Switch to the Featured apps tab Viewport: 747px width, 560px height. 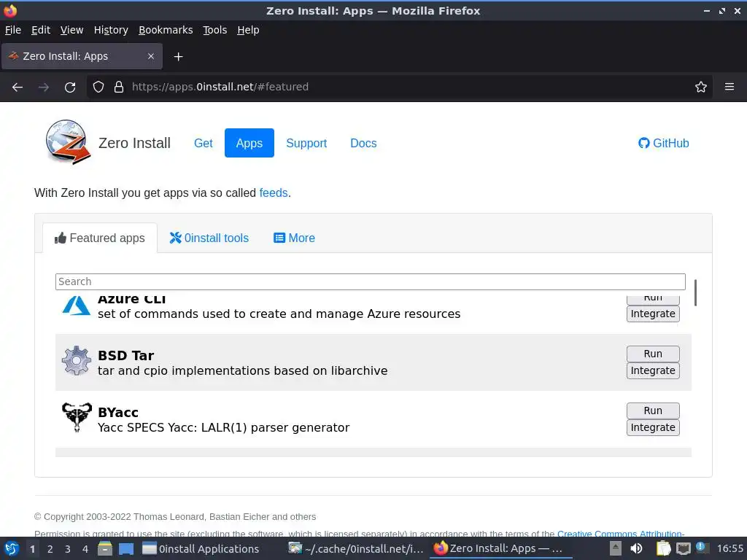(99, 238)
